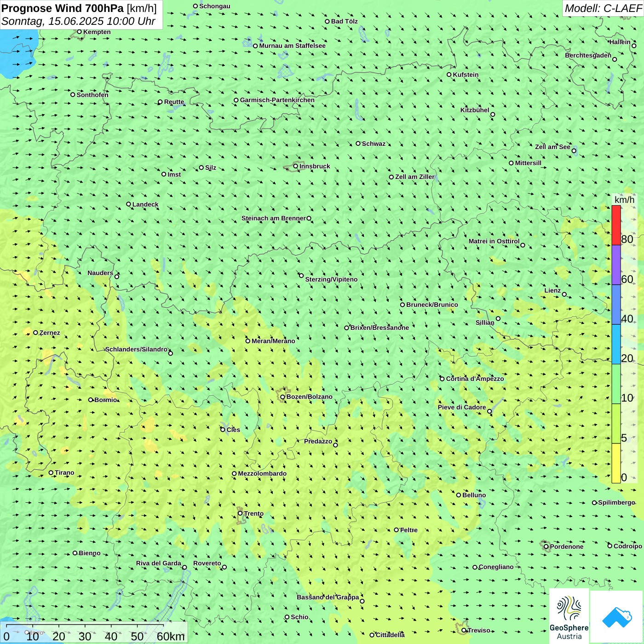This screenshot has width=644, height=644.
Task: Select the Cittadella location label
Action: (390, 635)
